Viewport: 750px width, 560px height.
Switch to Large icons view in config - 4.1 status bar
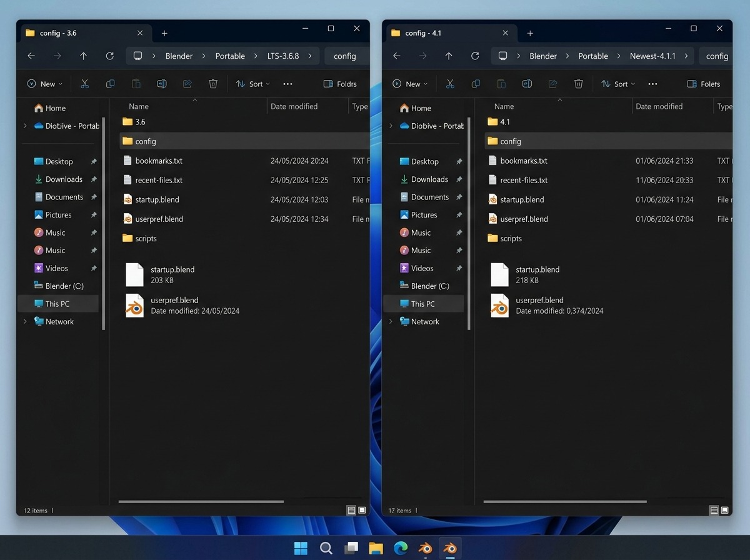pos(724,511)
